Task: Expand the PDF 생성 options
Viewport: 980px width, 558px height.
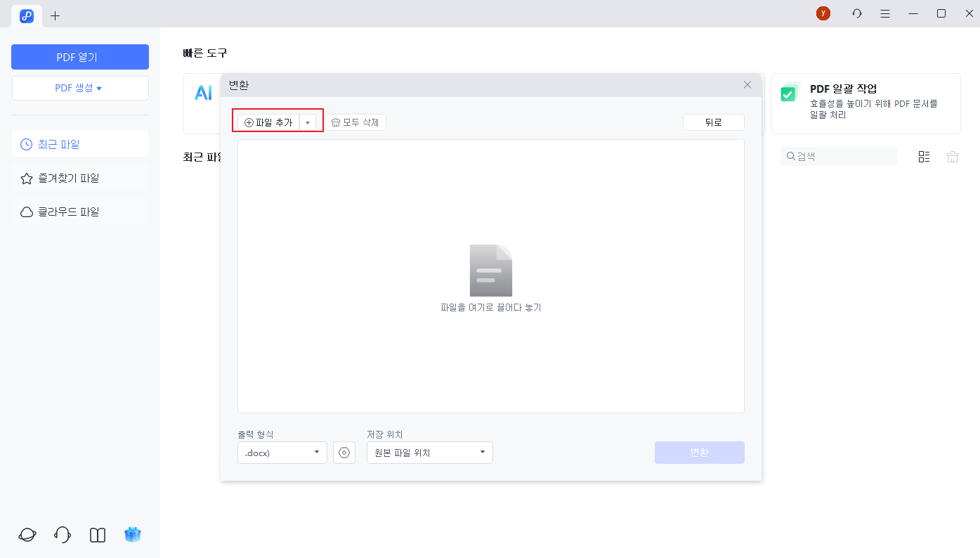Action: pyautogui.click(x=80, y=88)
